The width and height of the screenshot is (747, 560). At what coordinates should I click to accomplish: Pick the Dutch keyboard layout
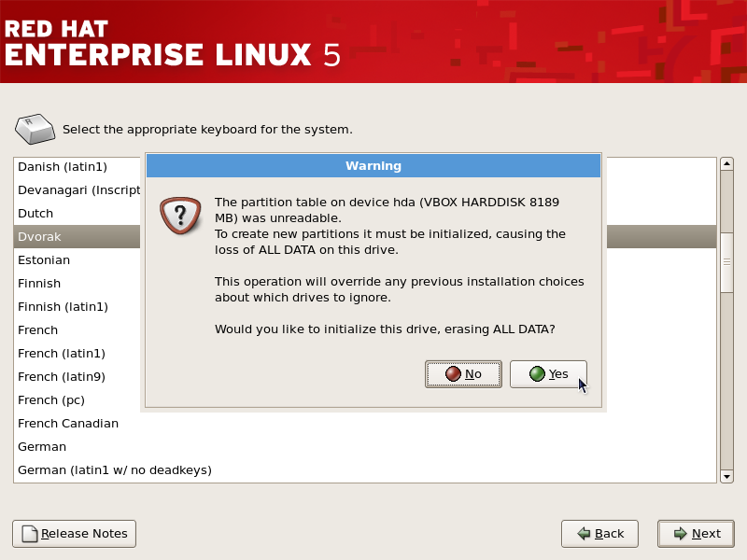(77, 214)
